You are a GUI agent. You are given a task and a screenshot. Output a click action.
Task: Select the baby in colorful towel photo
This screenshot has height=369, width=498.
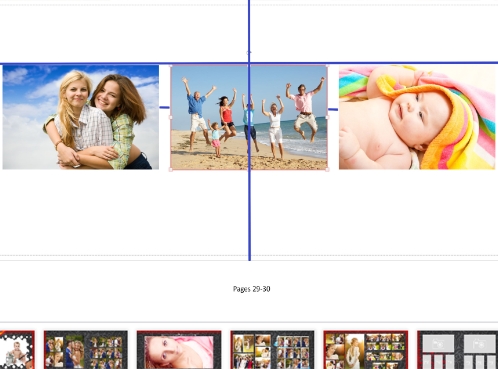point(417,117)
